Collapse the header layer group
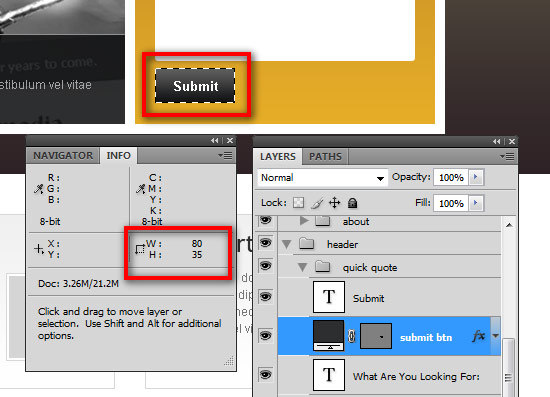Viewport: 550px width, 397px height. (x=287, y=244)
